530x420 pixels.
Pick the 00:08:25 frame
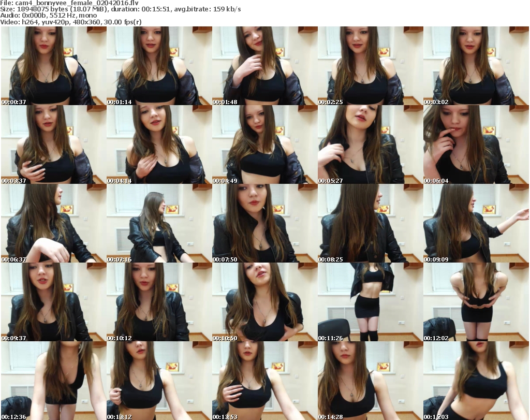pos(370,223)
